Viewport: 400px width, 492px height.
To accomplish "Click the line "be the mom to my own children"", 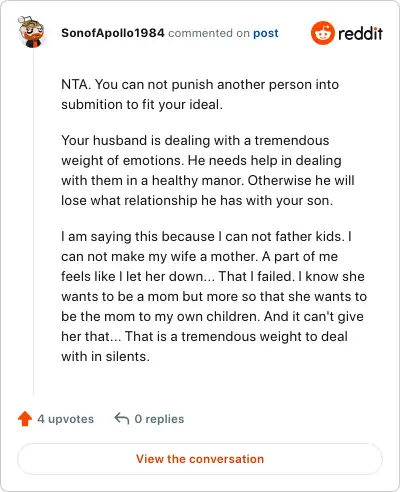I will [x=212, y=316].
